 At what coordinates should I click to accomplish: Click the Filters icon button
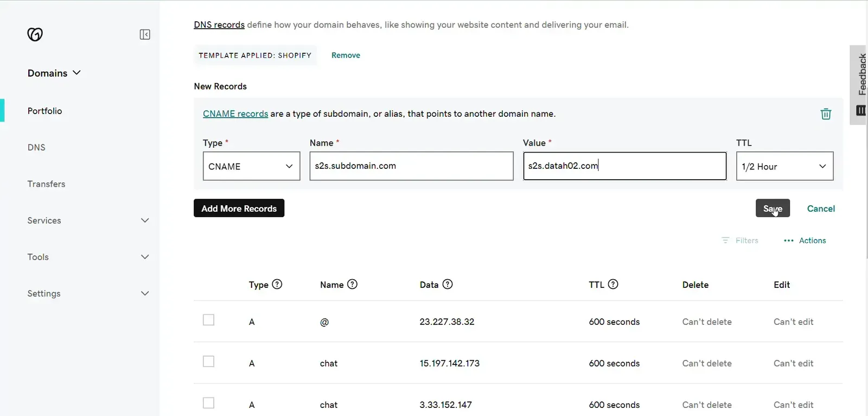coord(740,241)
